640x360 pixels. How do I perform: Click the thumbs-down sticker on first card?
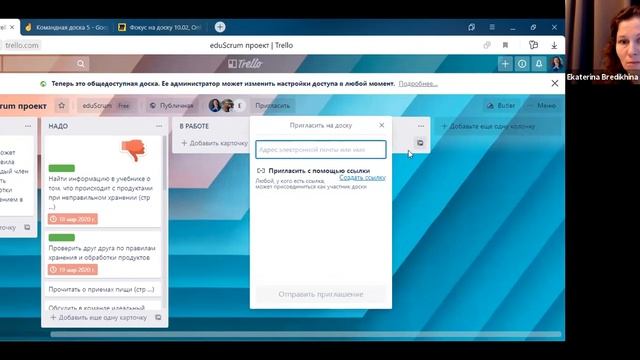click(x=133, y=150)
